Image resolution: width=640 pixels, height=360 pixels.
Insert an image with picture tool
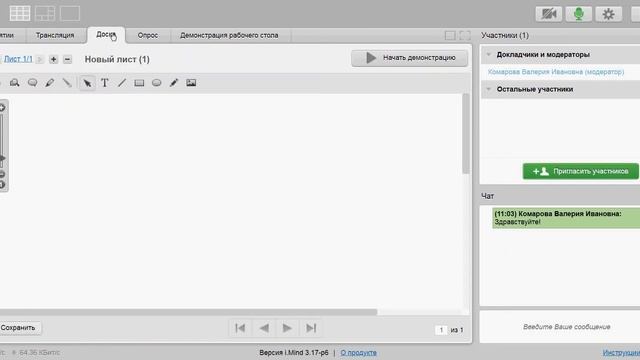(191, 83)
